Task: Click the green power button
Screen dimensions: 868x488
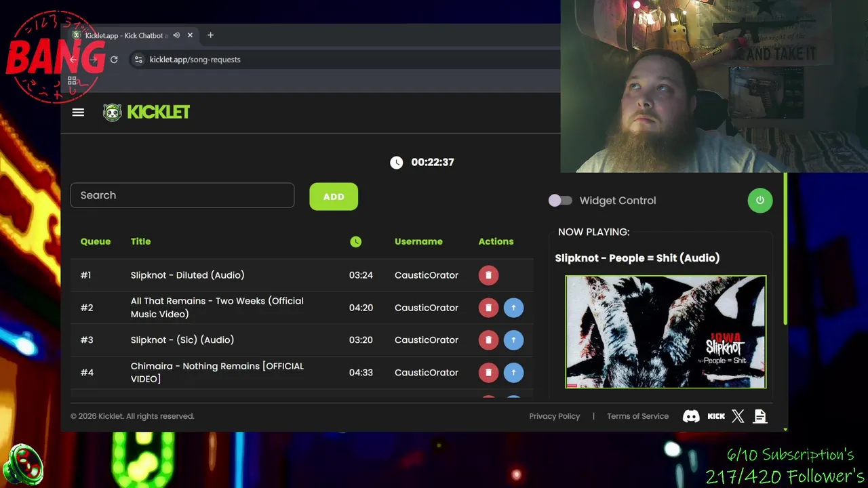Action: 759,201
